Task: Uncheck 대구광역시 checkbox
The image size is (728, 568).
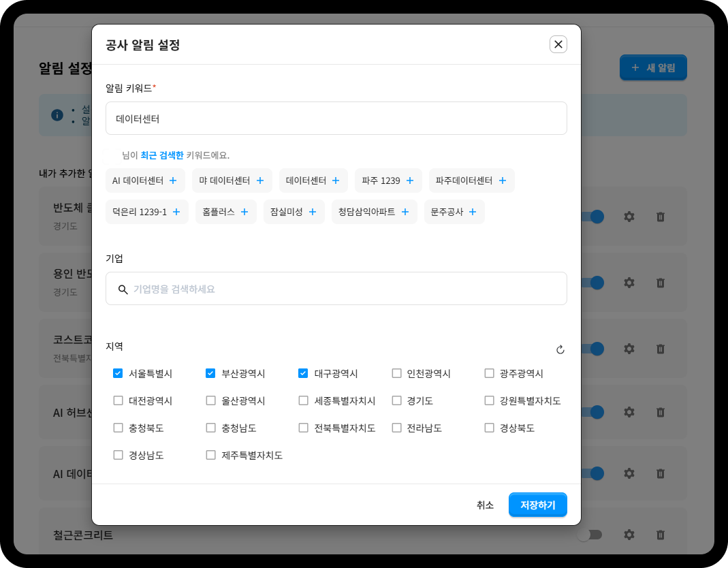Action: 303,373
